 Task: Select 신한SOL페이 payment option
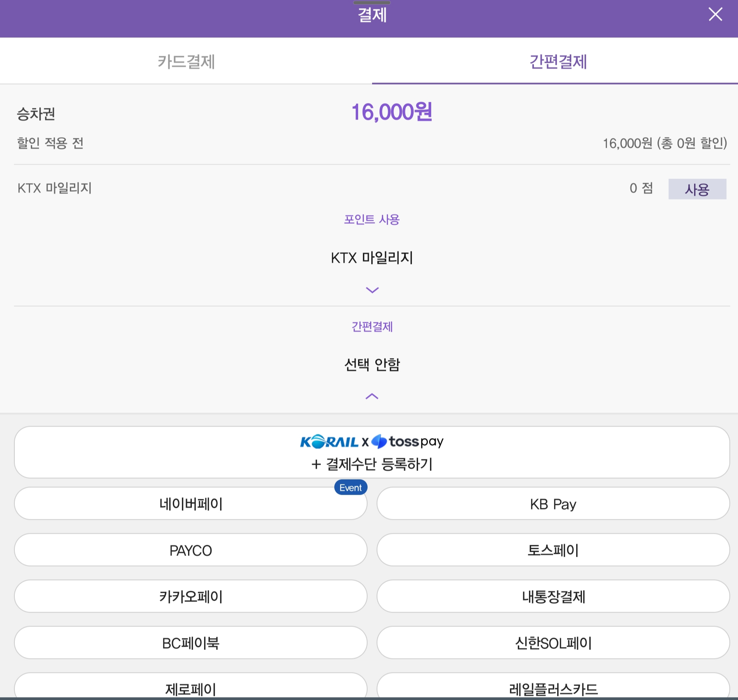coord(553,643)
